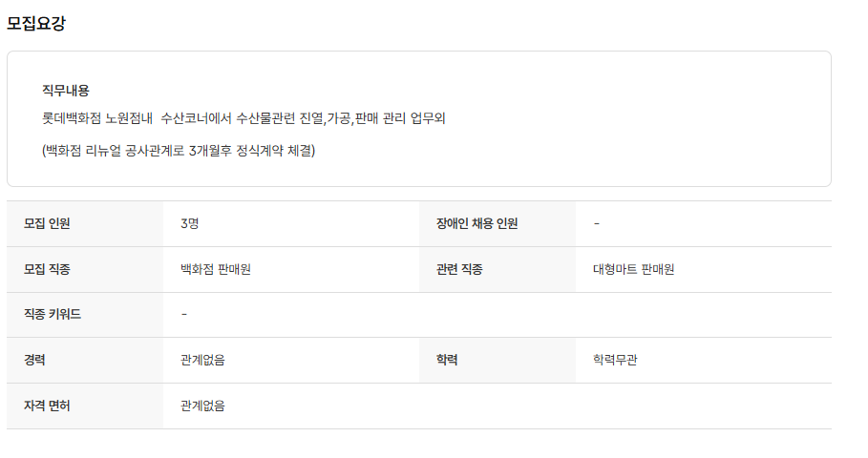Select the 관계없음 value in 경력 row
The width and height of the screenshot is (868, 458).
[x=202, y=360]
